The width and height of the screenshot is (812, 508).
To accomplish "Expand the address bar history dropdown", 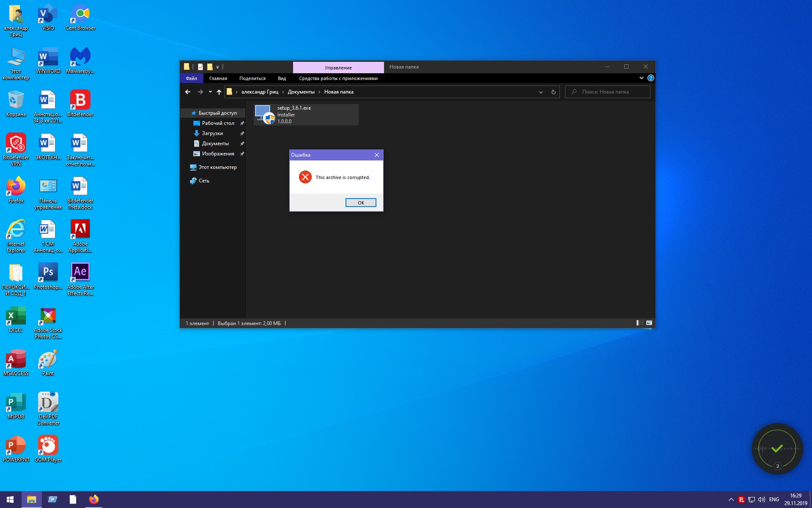I will click(540, 92).
